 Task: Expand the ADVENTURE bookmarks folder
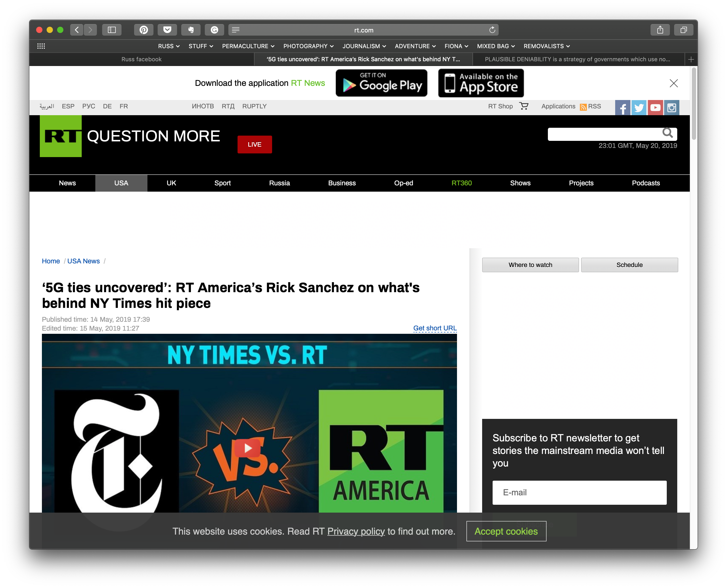[x=415, y=46]
